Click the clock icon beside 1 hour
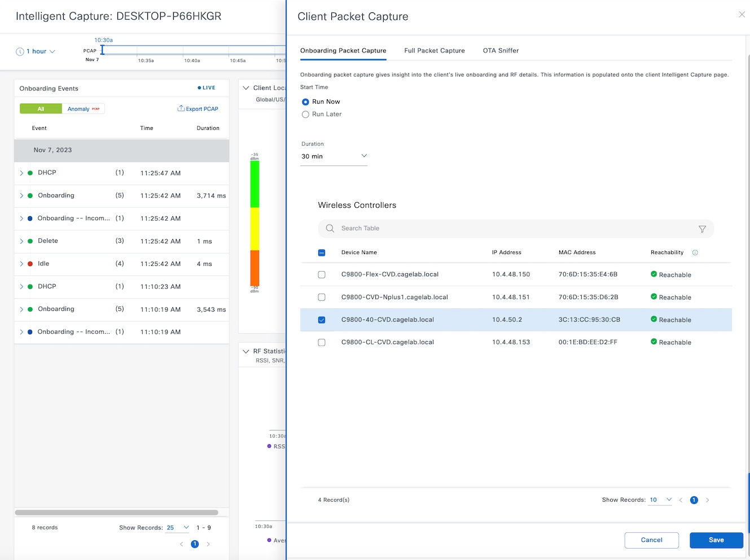The width and height of the screenshot is (750, 560). (20, 51)
